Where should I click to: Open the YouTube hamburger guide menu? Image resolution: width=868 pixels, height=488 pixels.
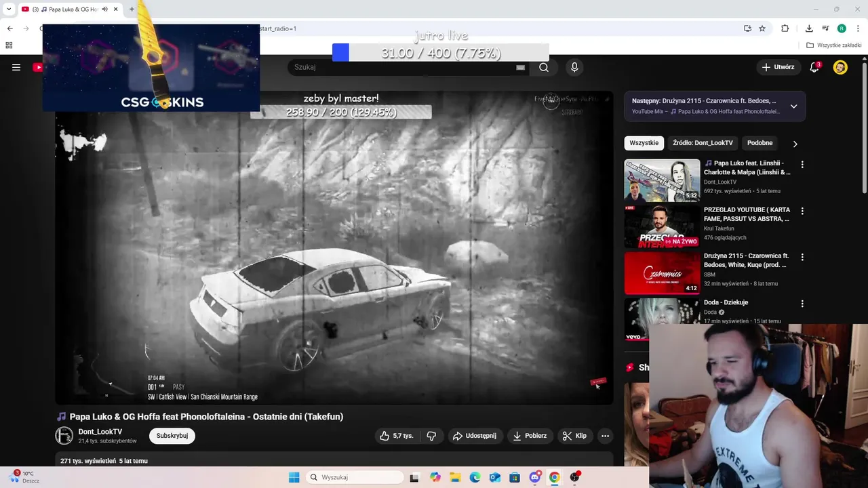16,67
